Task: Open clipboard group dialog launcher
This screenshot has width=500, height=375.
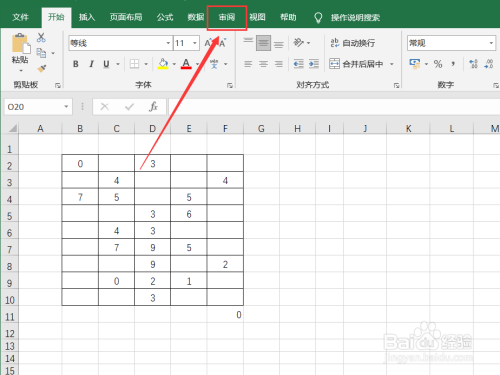Action: click(58, 86)
